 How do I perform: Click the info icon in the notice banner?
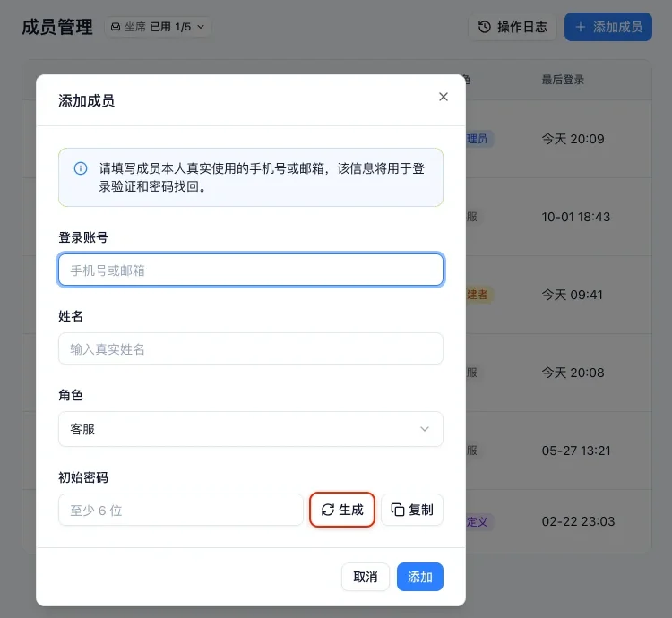coord(81,168)
